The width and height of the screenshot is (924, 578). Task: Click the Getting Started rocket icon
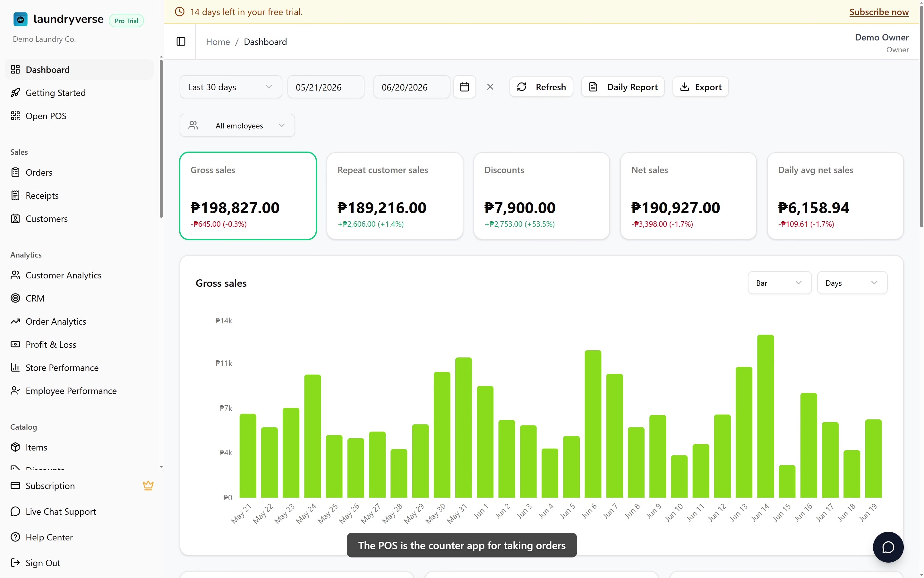15,92
